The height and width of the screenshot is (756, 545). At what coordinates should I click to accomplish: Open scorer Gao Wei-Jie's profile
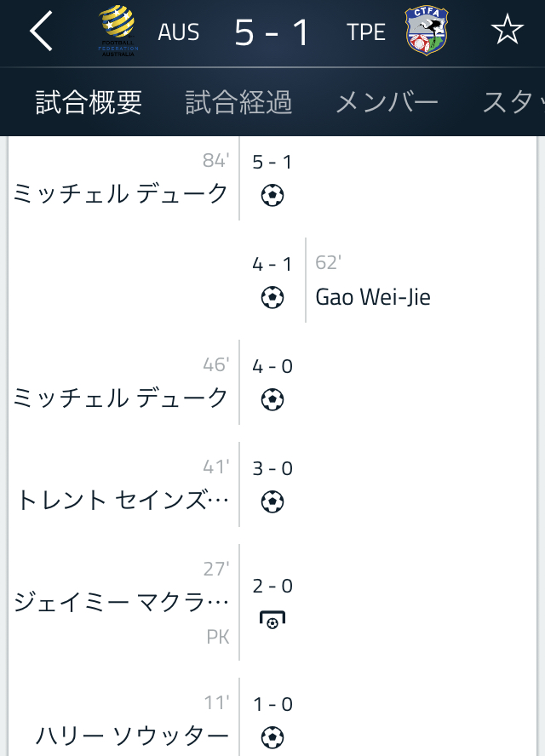click(x=373, y=297)
